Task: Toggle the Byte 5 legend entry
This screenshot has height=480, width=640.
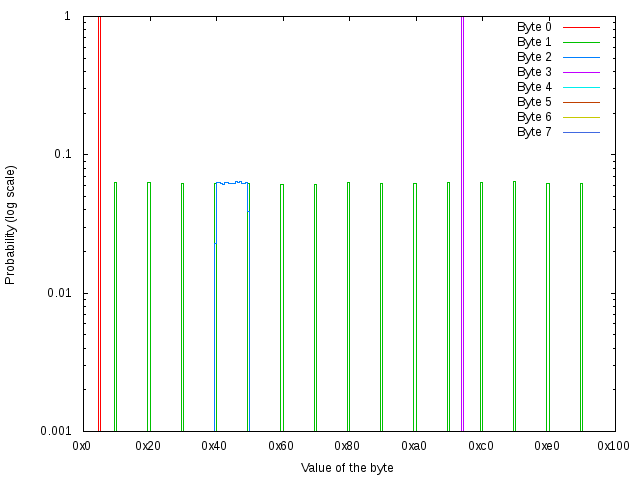Action: [x=534, y=102]
